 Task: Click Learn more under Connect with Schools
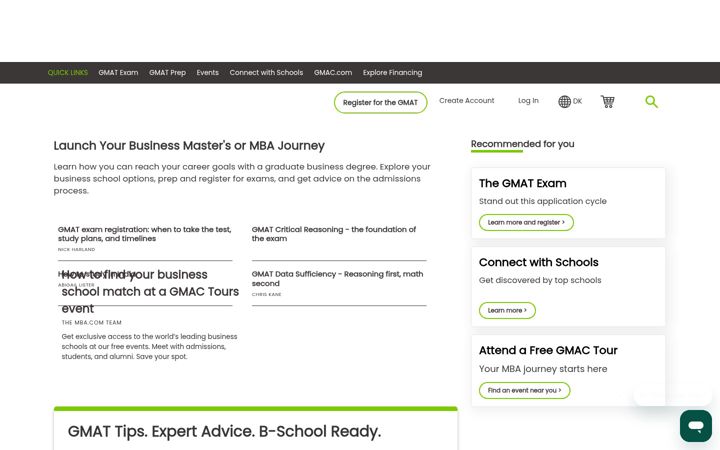[x=507, y=310]
